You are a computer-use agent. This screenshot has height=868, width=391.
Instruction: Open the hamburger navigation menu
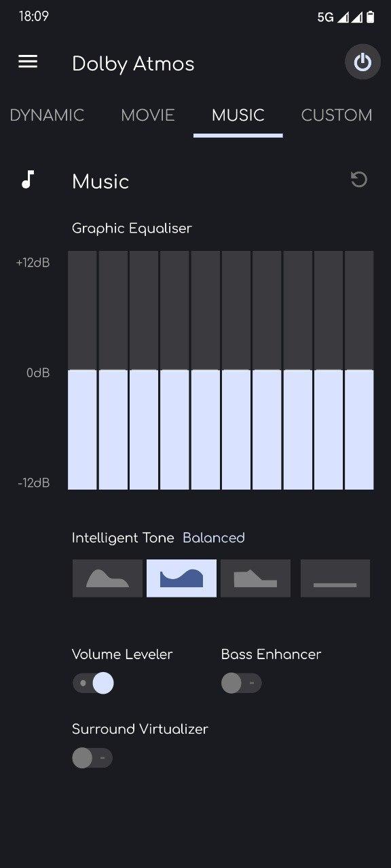coord(28,62)
